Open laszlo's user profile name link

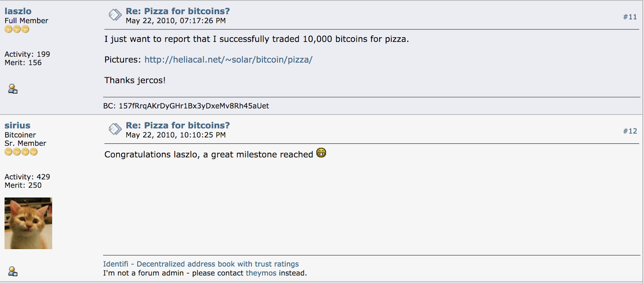coord(18,11)
